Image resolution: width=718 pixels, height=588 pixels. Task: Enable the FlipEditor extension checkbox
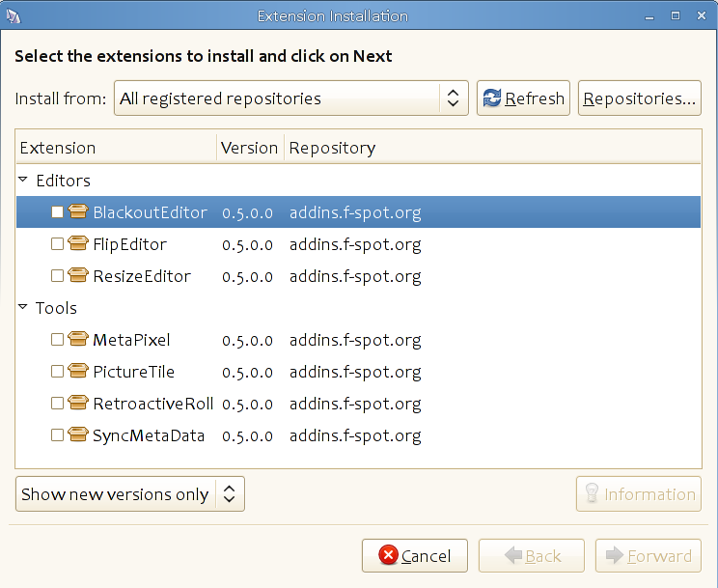coord(57,244)
